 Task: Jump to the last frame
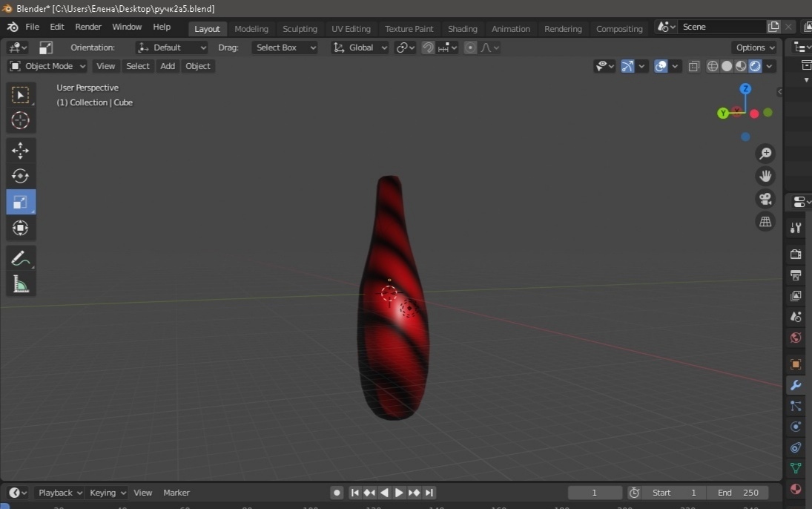tap(429, 493)
